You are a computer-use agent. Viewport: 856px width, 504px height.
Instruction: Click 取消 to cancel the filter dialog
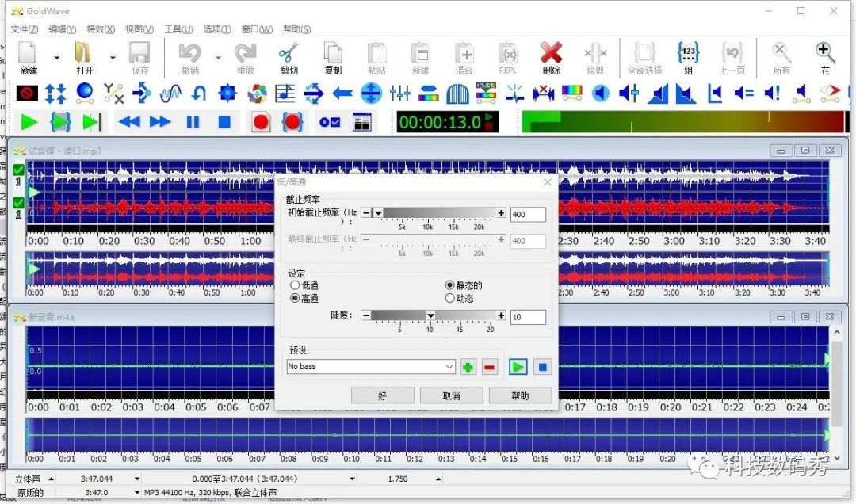pyautogui.click(x=451, y=395)
